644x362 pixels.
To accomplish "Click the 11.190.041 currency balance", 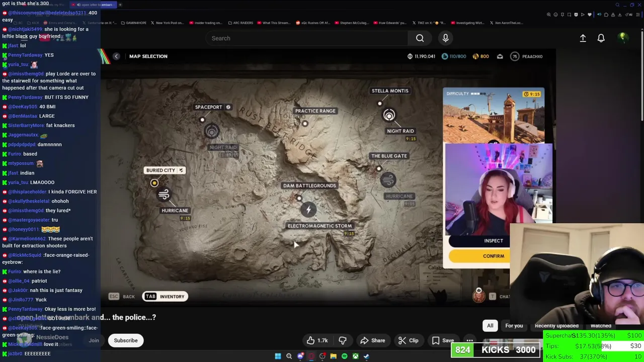I will [421, 56].
